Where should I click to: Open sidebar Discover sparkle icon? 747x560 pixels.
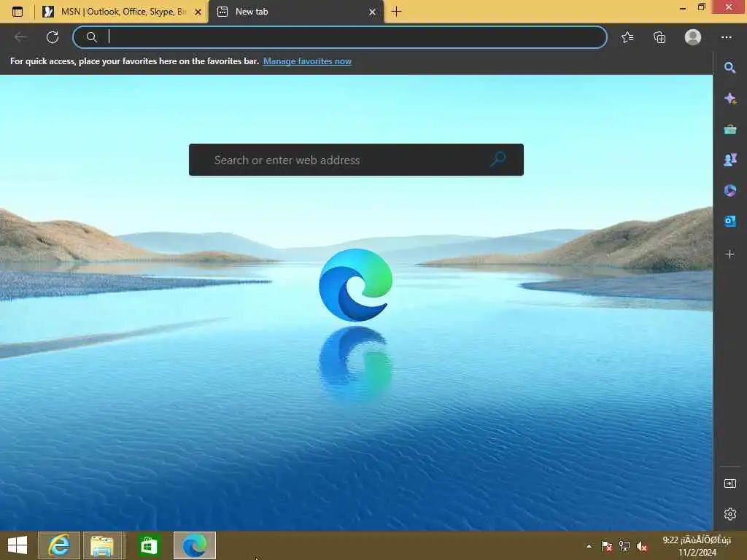729,98
